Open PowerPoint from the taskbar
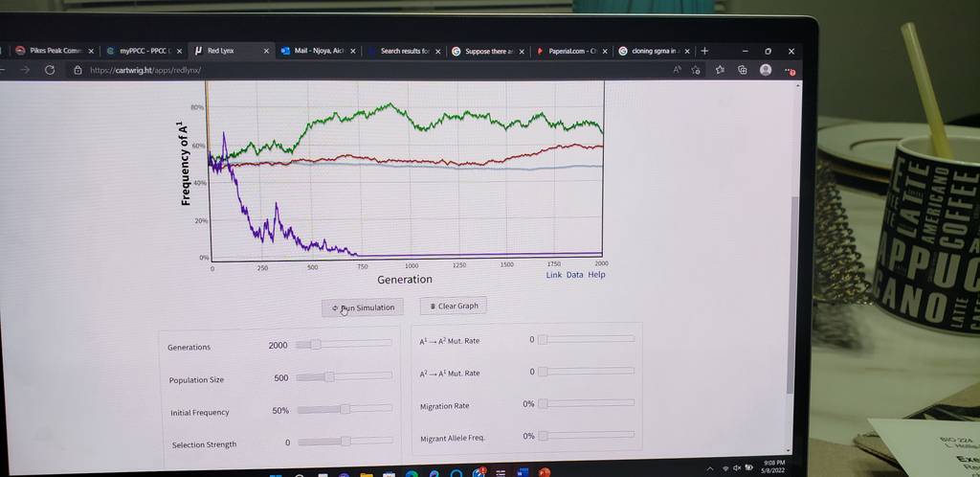 tap(545, 472)
